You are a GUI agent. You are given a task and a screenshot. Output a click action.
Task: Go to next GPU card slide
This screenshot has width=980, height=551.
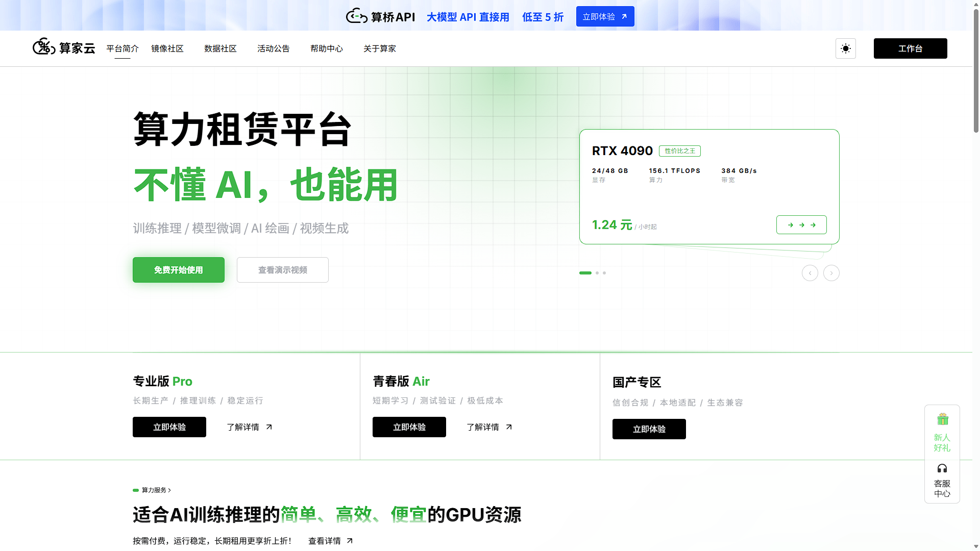pyautogui.click(x=831, y=273)
